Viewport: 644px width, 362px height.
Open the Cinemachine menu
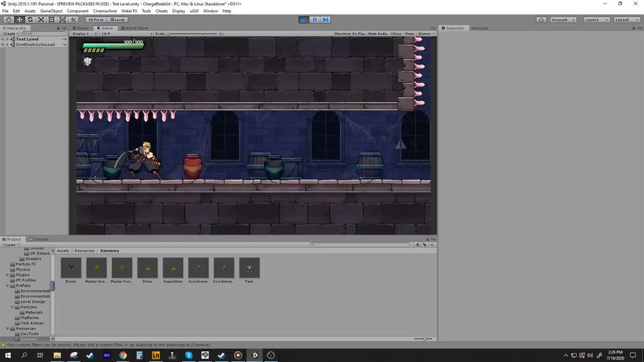point(105,11)
